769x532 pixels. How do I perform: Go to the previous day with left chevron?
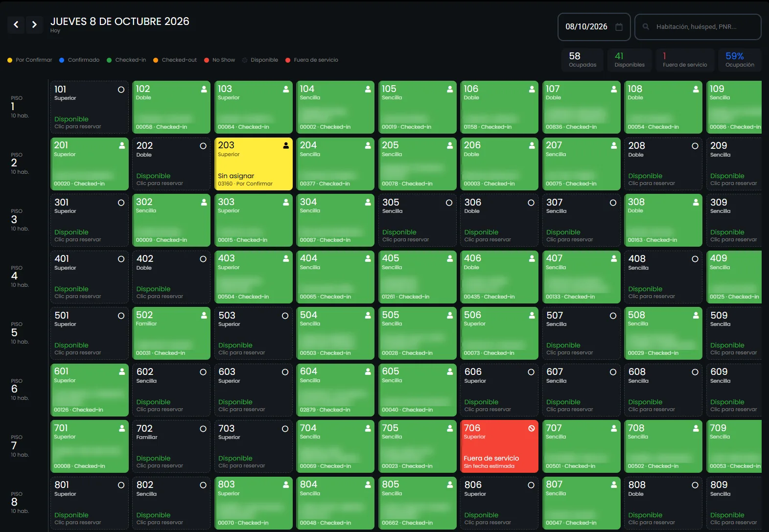pyautogui.click(x=16, y=24)
